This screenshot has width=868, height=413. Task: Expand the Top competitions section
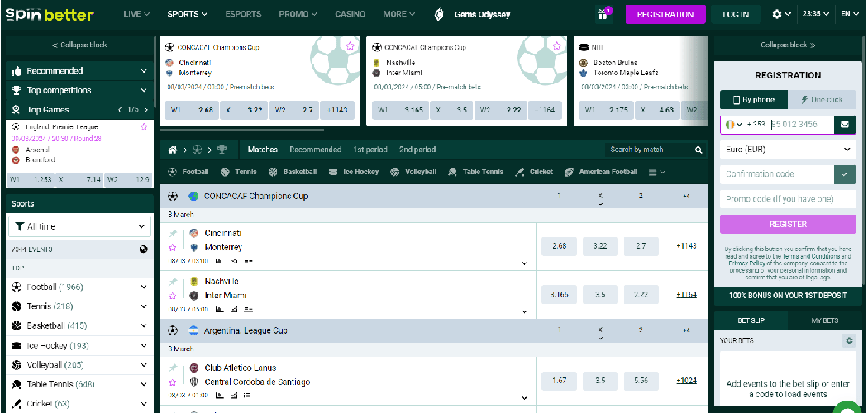click(x=79, y=90)
